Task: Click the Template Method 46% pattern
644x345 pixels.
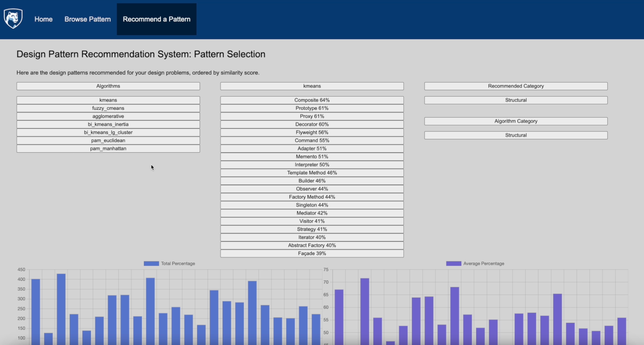Action: [x=312, y=173]
